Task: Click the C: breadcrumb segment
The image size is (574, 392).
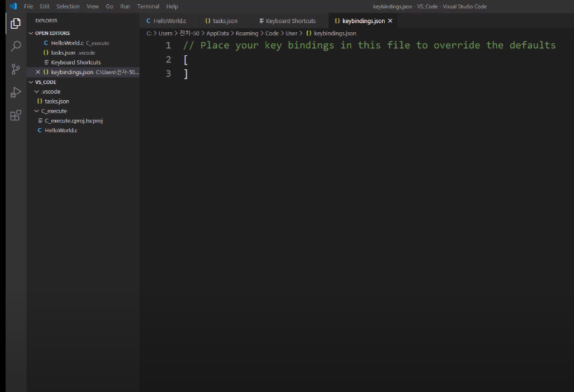Action: (149, 34)
